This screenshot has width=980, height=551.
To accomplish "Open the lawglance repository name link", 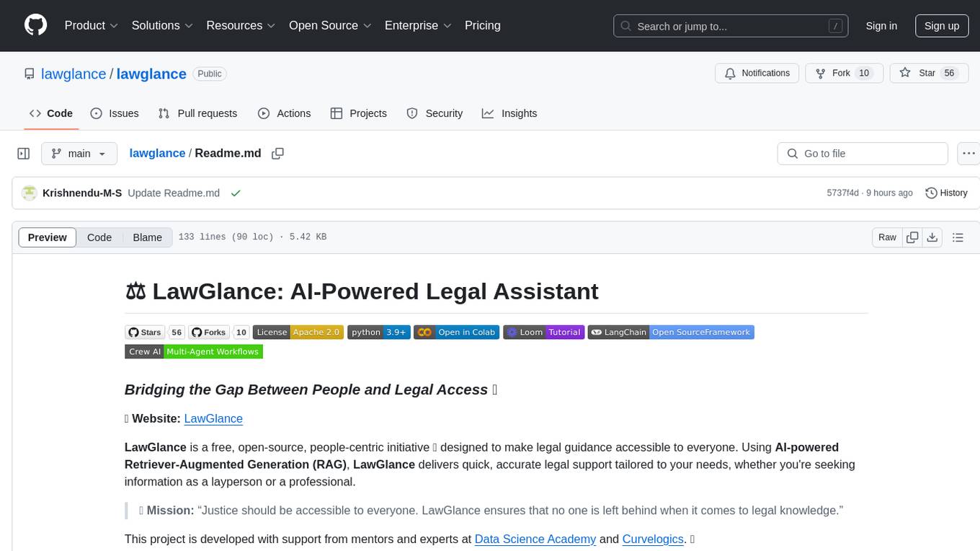I will pos(151,74).
